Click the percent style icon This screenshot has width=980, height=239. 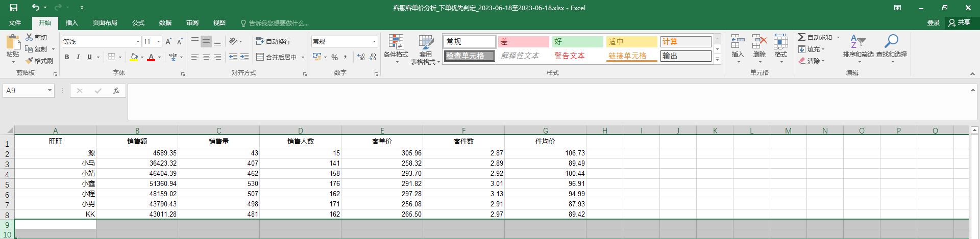[335, 57]
